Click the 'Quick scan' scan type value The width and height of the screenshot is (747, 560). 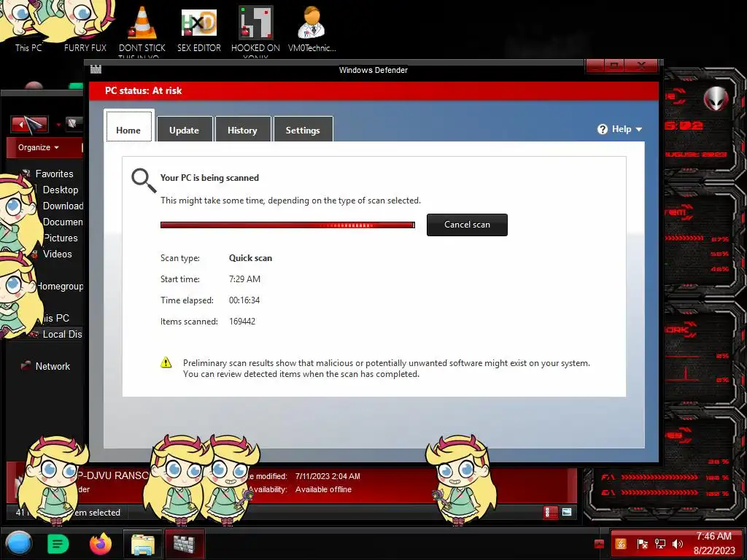pyautogui.click(x=251, y=258)
